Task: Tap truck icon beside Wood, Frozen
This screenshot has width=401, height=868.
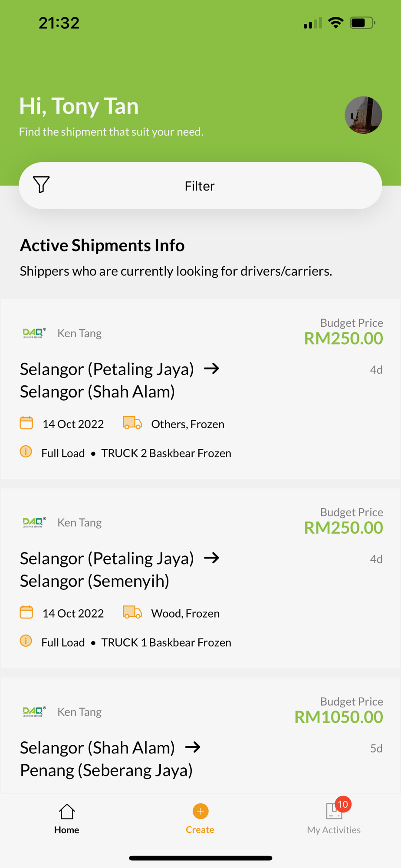Action: 132,612
